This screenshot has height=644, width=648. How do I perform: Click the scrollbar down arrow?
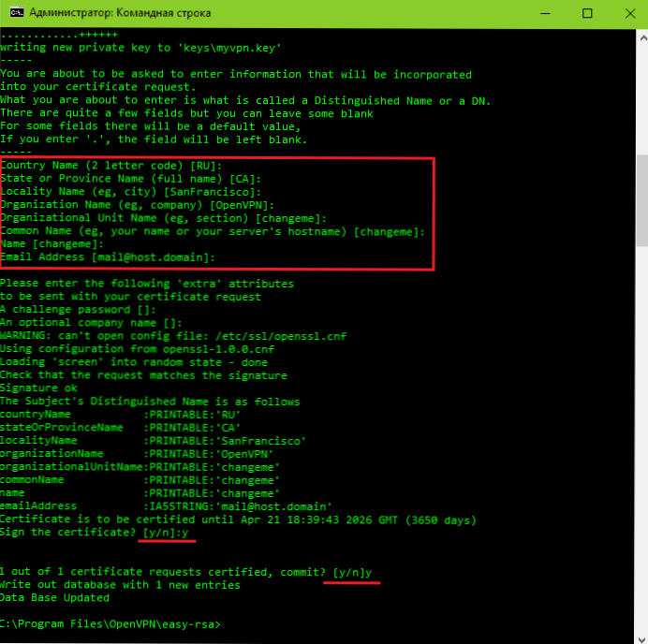(x=640, y=636)
